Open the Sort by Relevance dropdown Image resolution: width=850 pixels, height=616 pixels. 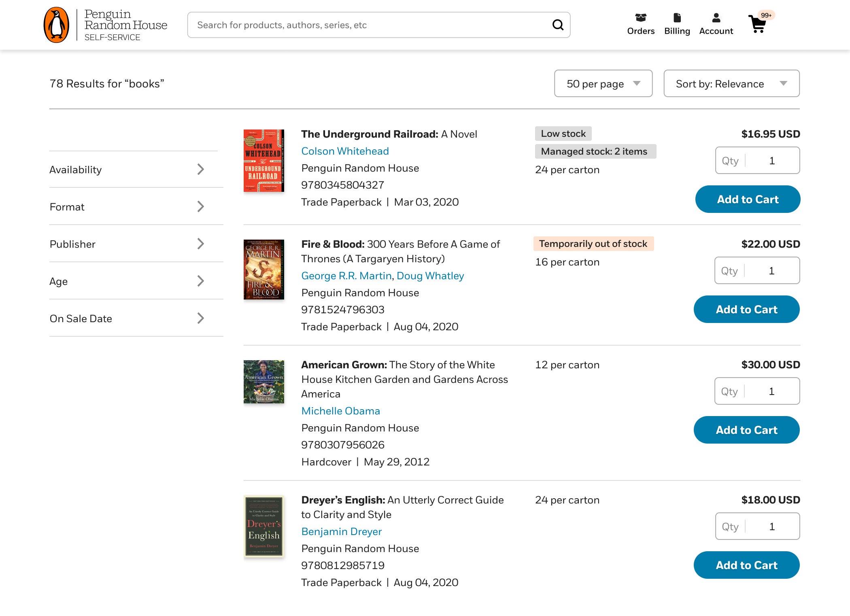731,83
